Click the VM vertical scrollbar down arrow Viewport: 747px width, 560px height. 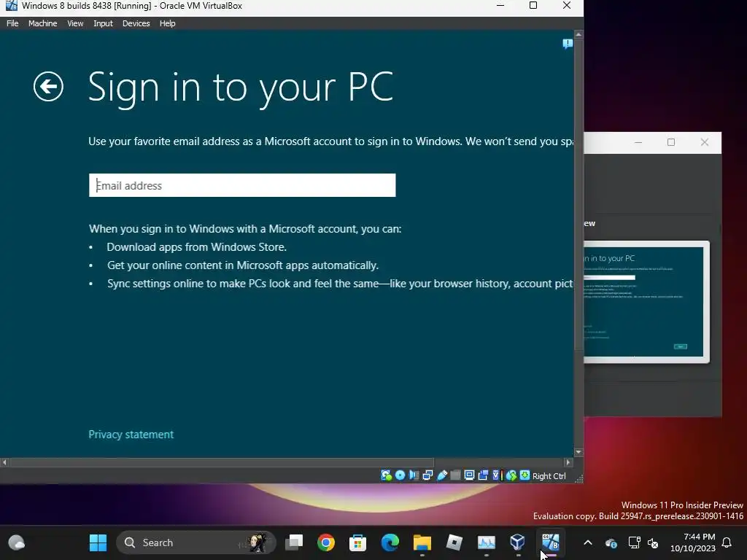(x=578, y=452)
